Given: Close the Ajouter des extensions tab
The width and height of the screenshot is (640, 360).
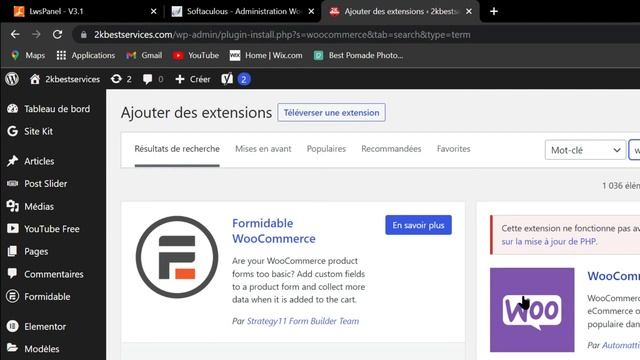Looking at the screenshot, I should (x=469, y=11).
